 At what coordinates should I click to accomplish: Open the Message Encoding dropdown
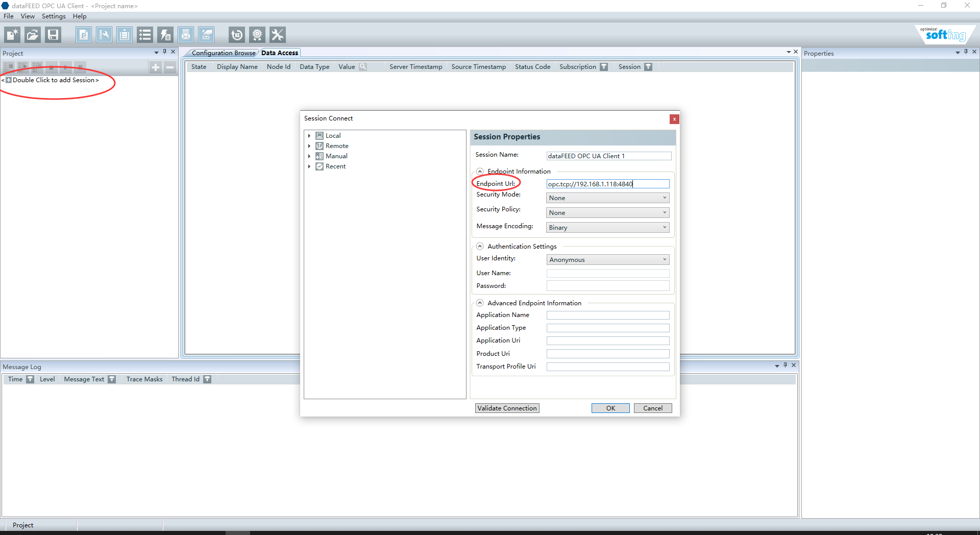(x=607, y=228)
